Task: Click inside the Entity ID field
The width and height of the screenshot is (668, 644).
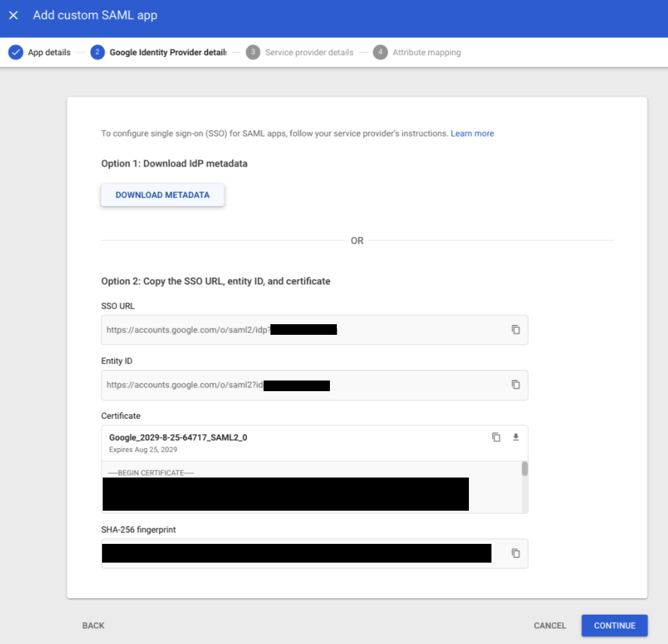Action: 301,385
